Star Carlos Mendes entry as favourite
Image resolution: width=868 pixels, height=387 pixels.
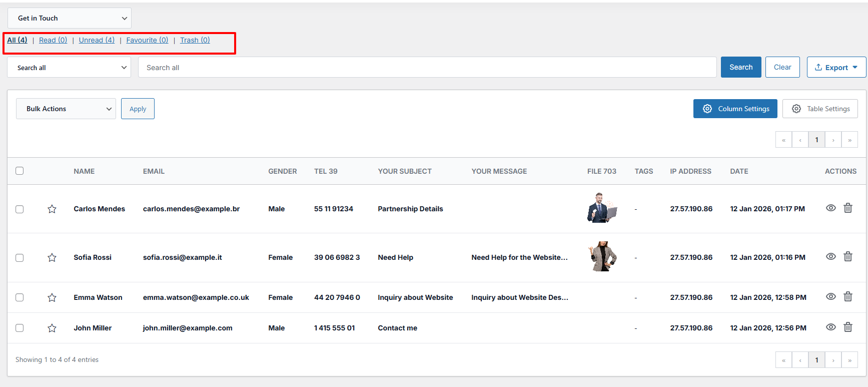(52, 209)
